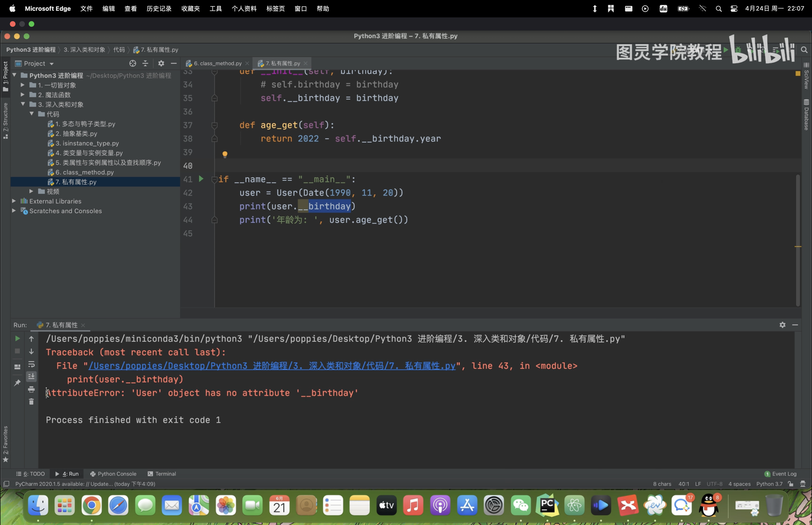Open 2. 抽象基类.py file
The image size is (812, 525).
coord(76,134)
